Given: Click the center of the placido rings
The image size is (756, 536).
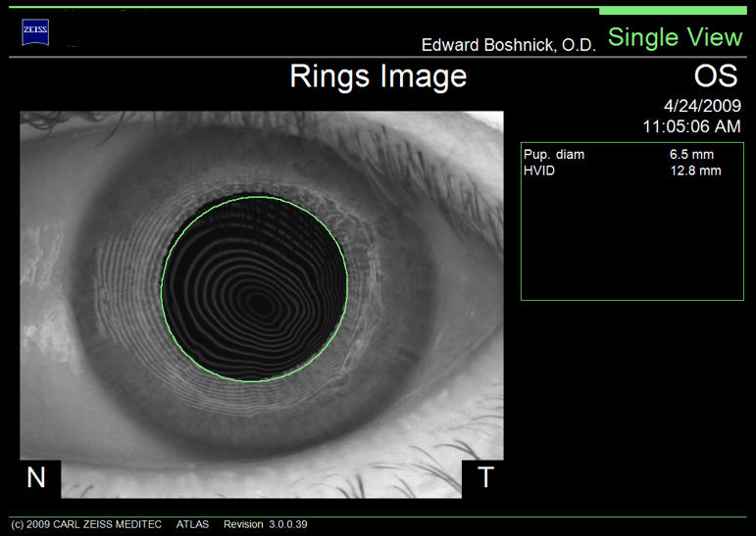Looking at the screenshot, I should pos(261,304).
